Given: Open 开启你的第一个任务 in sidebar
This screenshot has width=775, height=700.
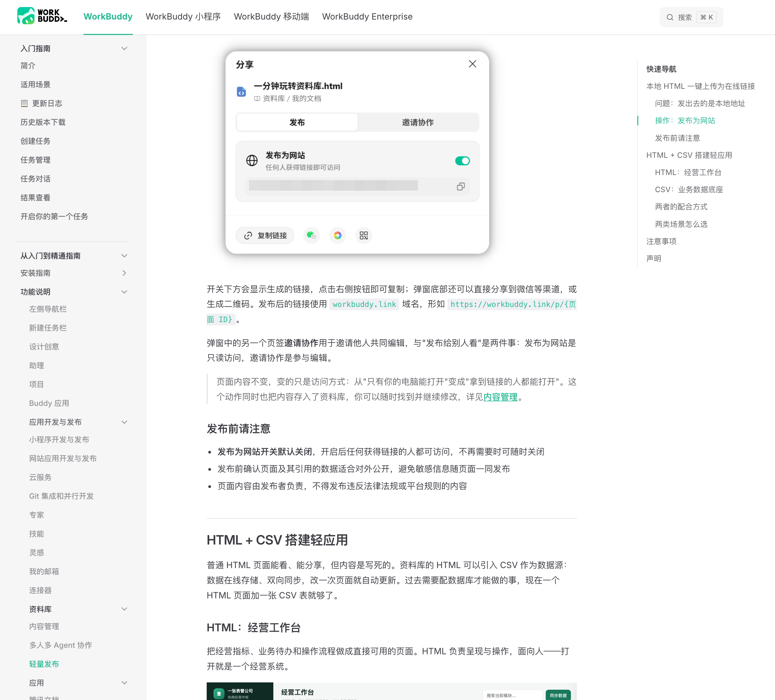Looking at the screenshot, I should (x=54, y=216).
